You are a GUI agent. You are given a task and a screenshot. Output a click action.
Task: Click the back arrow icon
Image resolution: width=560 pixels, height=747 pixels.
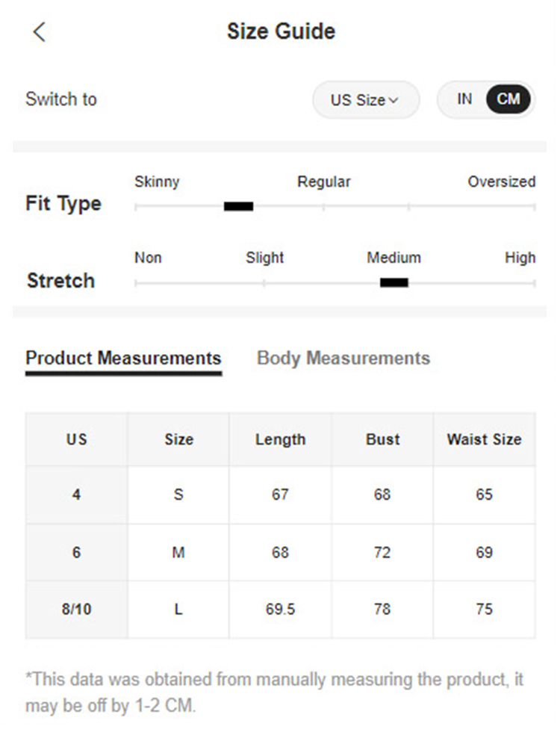pos(37,31)
